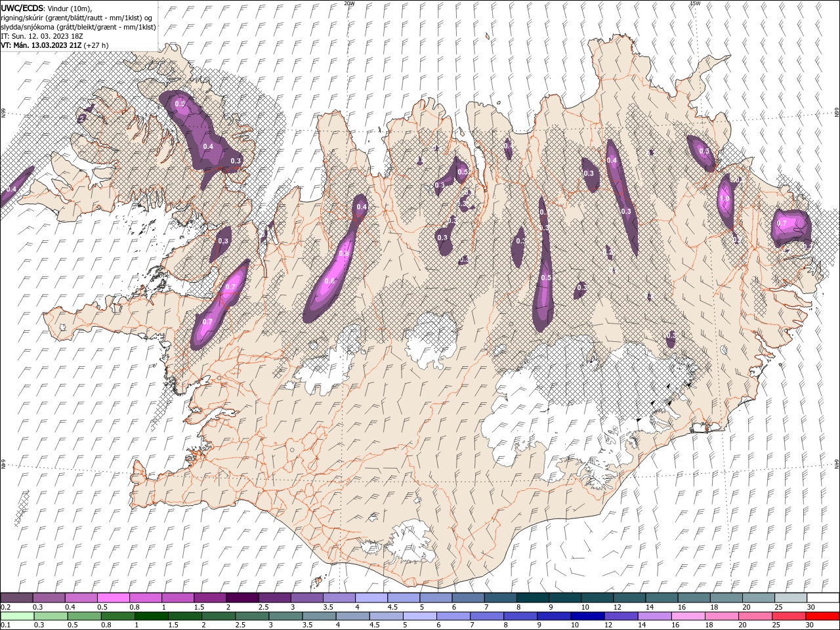The height and width of the screenshot is (630, 840).
Task: Click the '0.1' label in the lower legend
Action: pyautogui.click(x=5, y=625)
